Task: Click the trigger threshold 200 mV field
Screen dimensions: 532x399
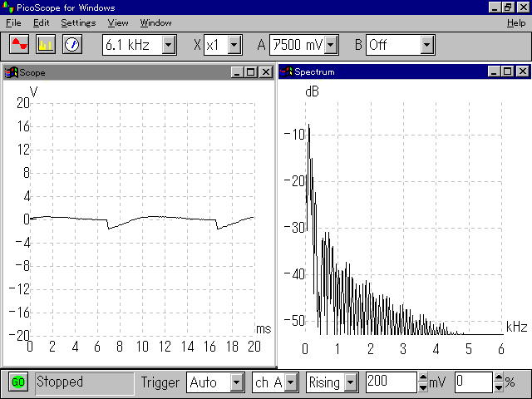Action: 392,382
